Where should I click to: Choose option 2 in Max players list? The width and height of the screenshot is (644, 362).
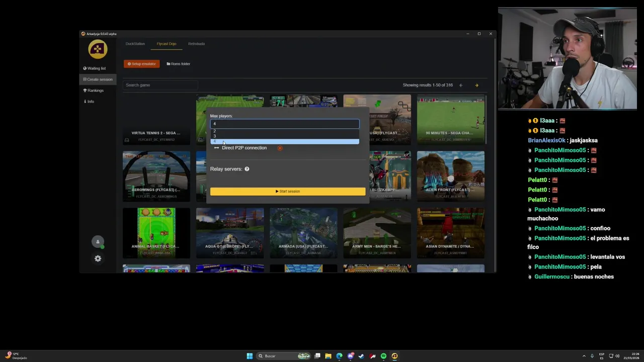285,131
